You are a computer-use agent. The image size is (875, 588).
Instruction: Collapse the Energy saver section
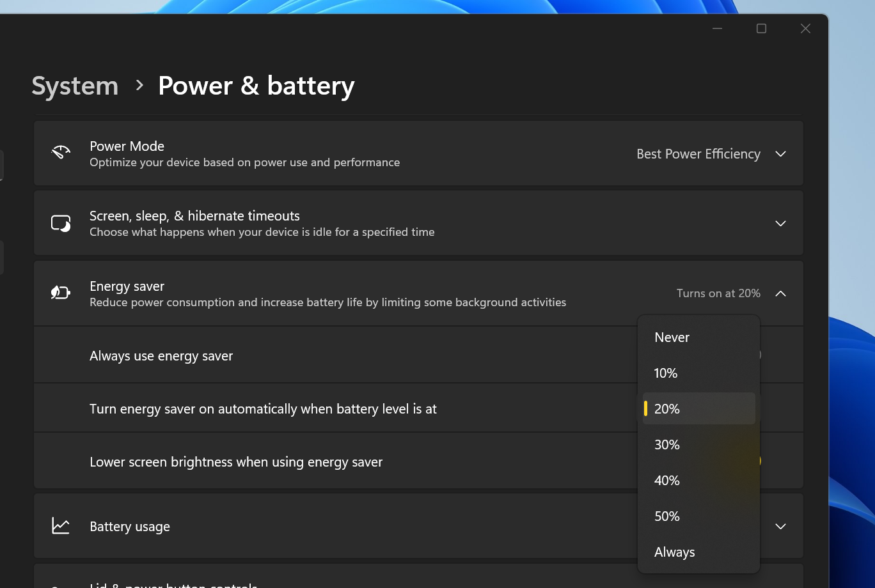pos(780,293)
